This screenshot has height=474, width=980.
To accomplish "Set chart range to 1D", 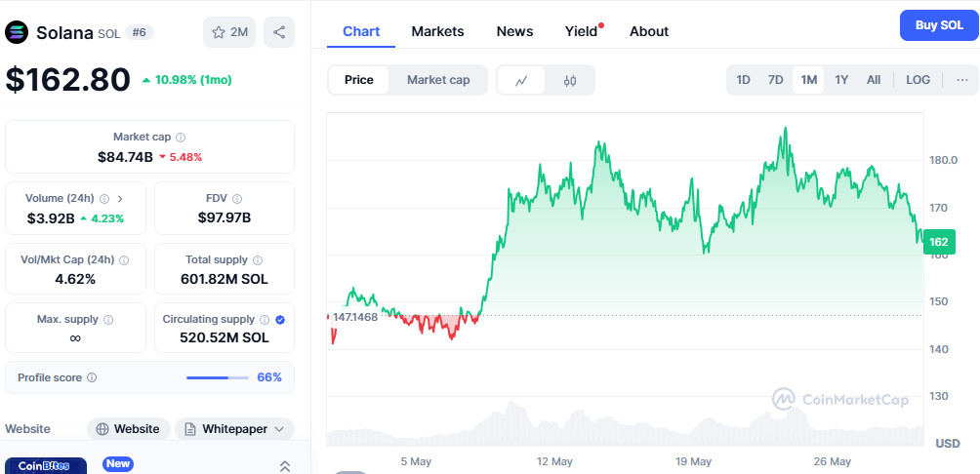I will (x=743, y=80).
